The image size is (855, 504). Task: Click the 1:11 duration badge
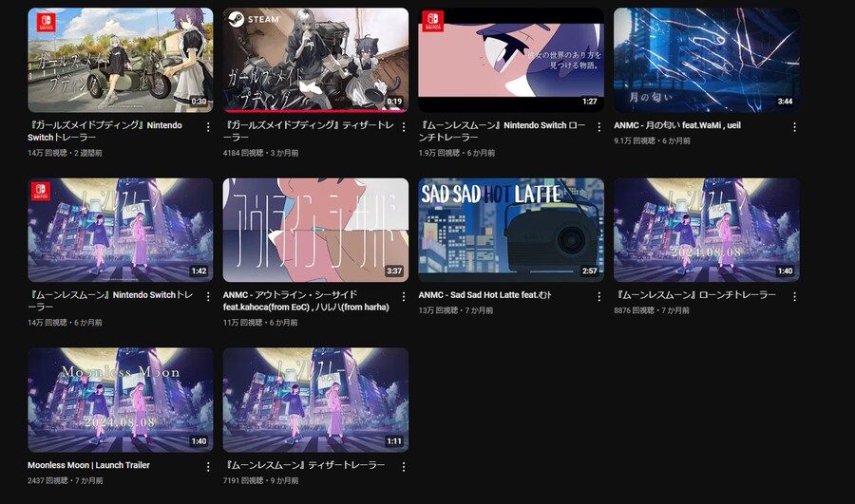394,441
